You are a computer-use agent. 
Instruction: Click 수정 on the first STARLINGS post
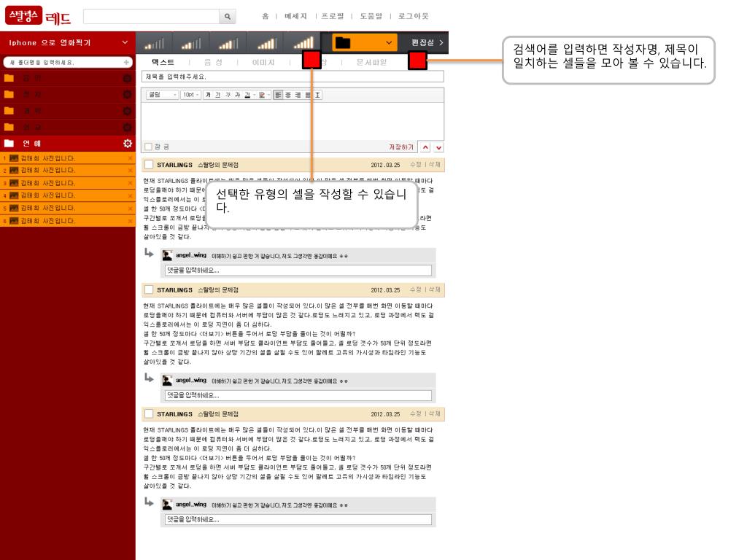[x=415, y=164]
